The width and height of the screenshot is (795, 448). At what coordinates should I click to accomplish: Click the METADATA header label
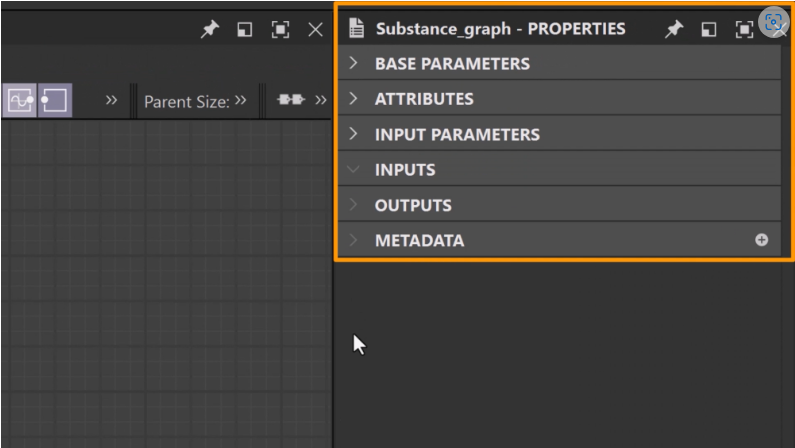click(419, 240)
